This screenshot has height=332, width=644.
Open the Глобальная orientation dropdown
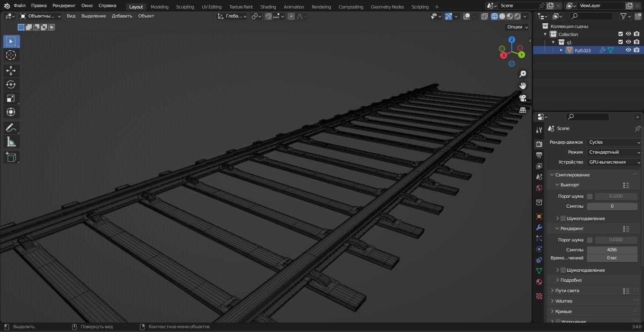coord(232,16)
